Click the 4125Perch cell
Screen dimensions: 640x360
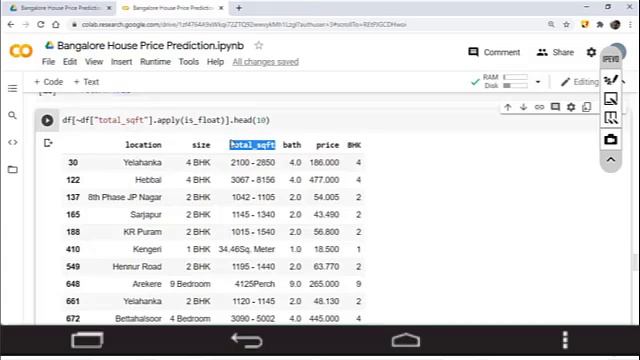point(255,284)
